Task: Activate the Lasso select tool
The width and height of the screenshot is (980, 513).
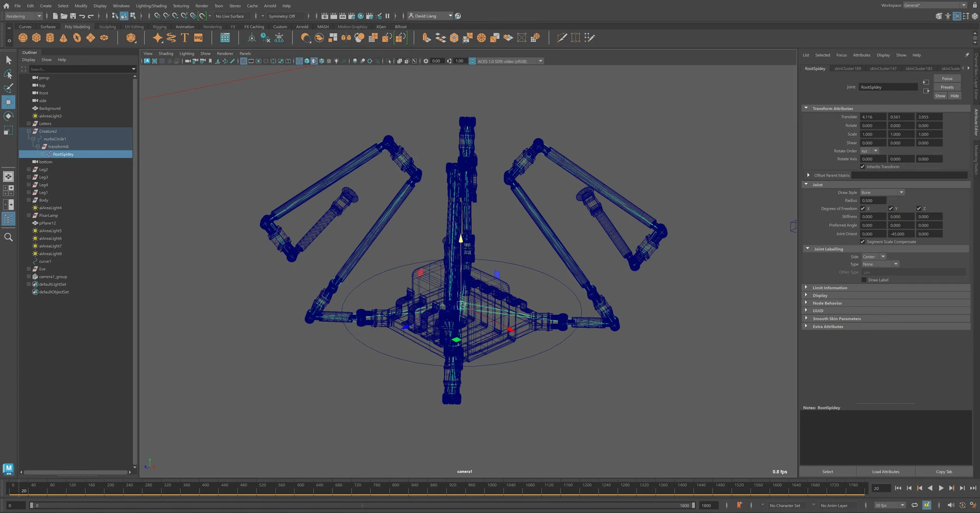Action: [8, 74]
